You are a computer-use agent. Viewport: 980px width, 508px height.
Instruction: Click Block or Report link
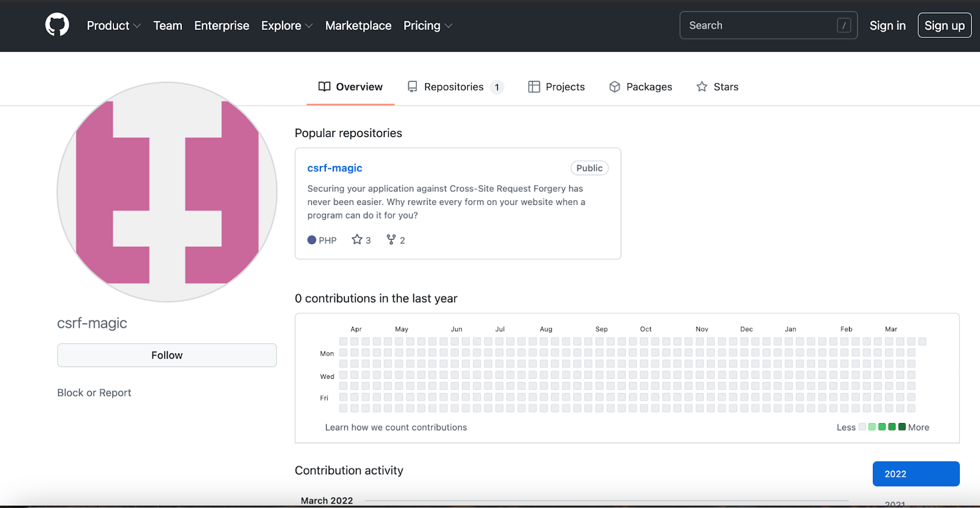(94, 392)
